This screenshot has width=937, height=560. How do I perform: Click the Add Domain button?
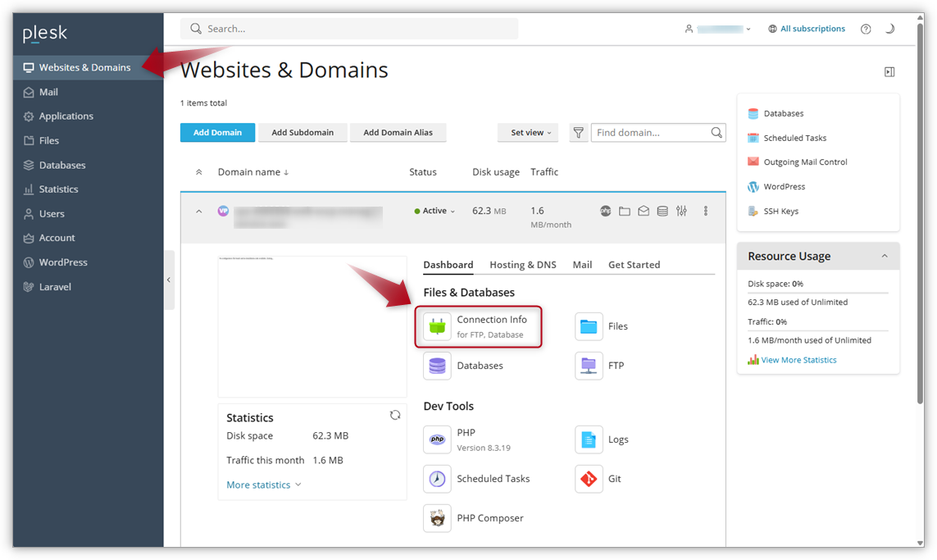point(217,132)
